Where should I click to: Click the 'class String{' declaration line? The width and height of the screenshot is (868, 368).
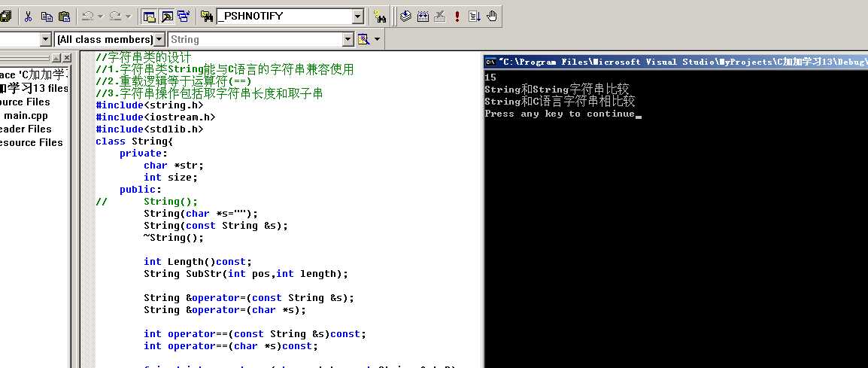coord(135,141)
